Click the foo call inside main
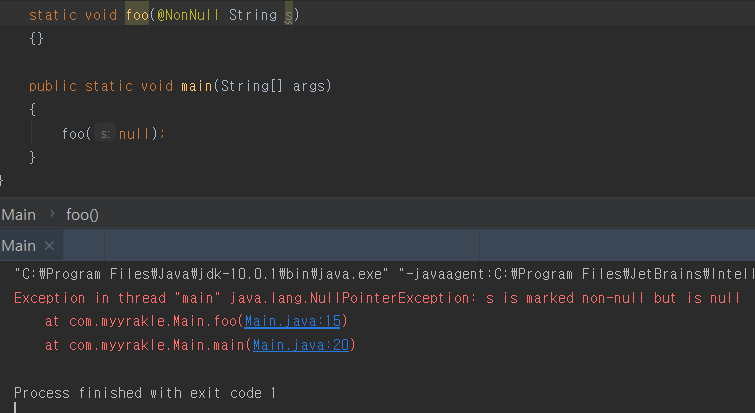 [74, 134]
